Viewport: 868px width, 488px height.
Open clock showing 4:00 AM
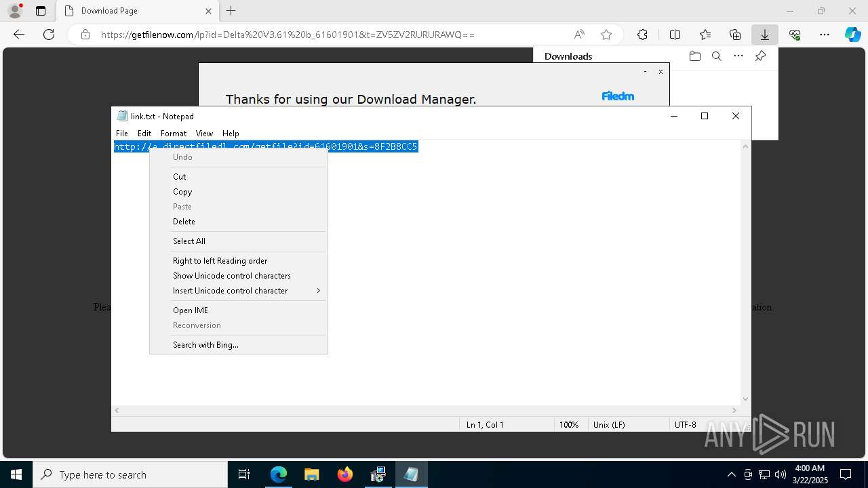pos(809,474)
